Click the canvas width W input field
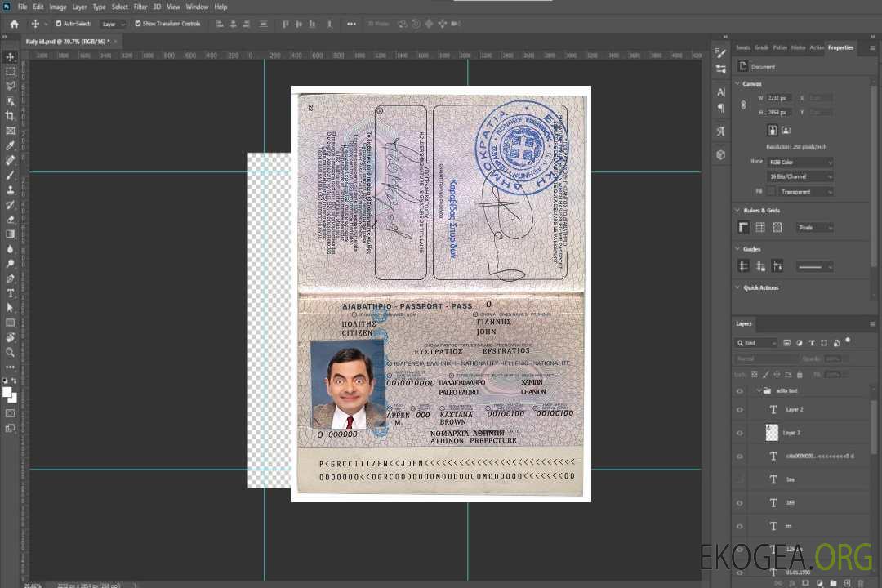 pos(779,98)
